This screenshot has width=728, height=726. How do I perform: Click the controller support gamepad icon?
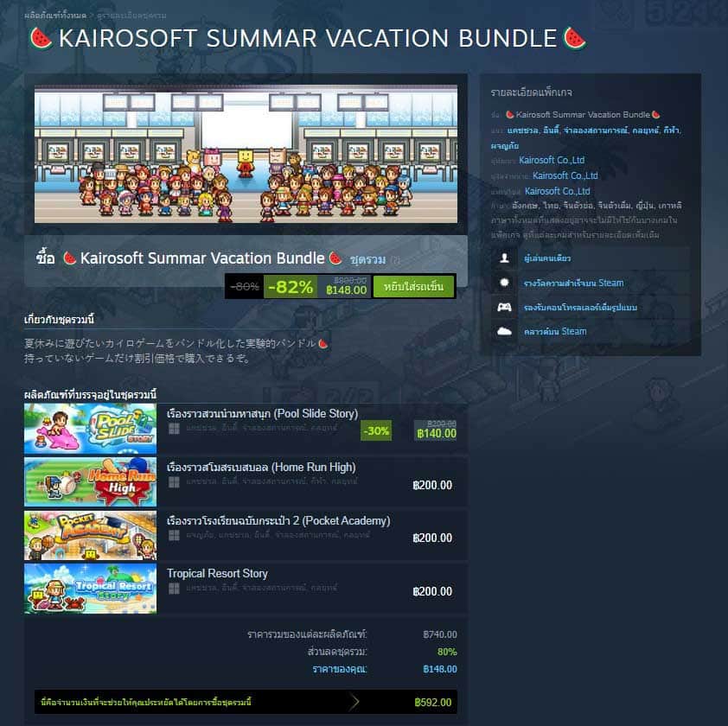[504, 308]
